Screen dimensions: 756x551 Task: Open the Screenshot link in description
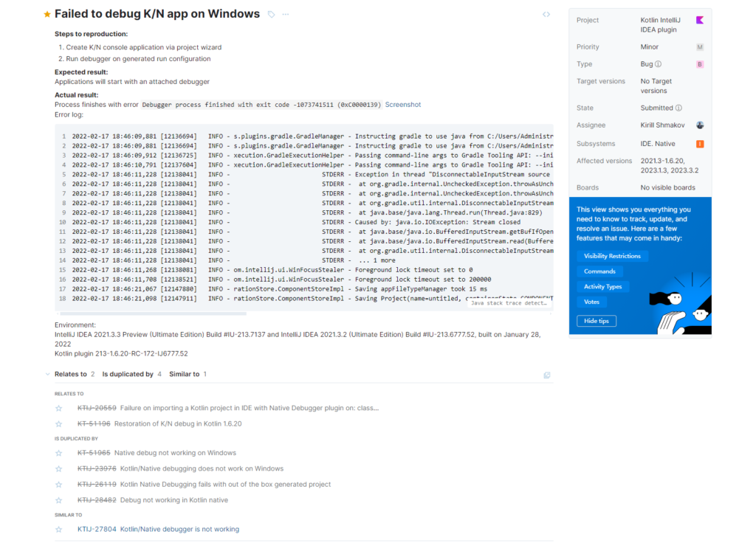pos(402,105)
